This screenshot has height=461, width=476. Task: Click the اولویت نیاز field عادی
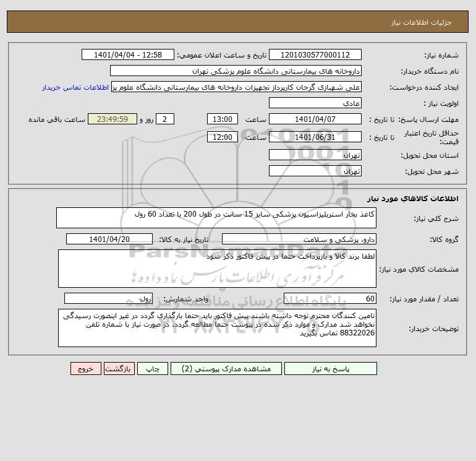(315, 103)
